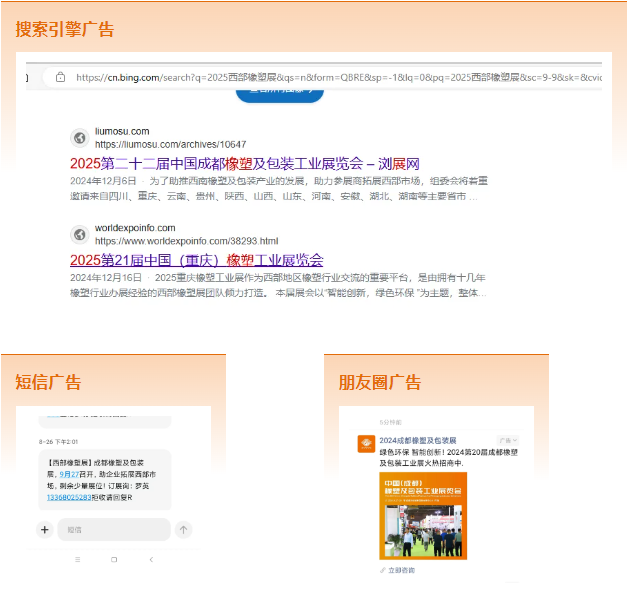Tap the plus attachment icon in SMS

(x=44, y=529)
